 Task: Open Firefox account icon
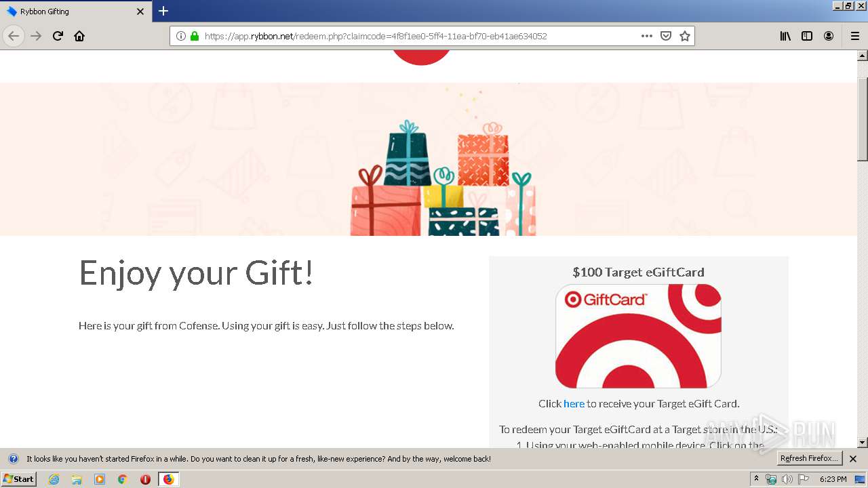pos(829,36)
